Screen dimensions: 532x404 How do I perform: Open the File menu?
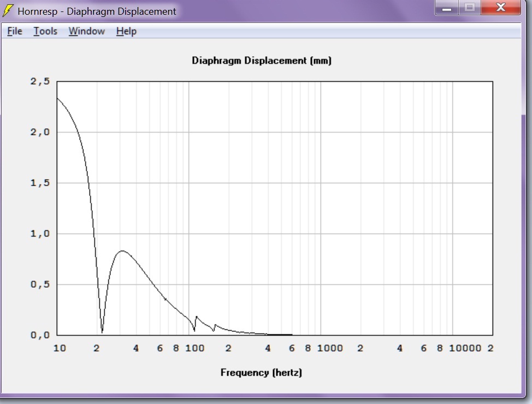[15, 31]
